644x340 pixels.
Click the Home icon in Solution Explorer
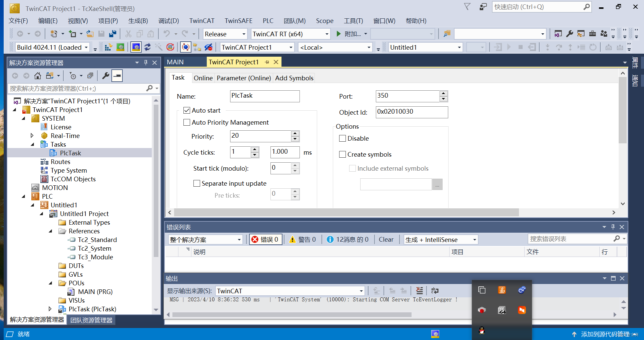(38, 76)
